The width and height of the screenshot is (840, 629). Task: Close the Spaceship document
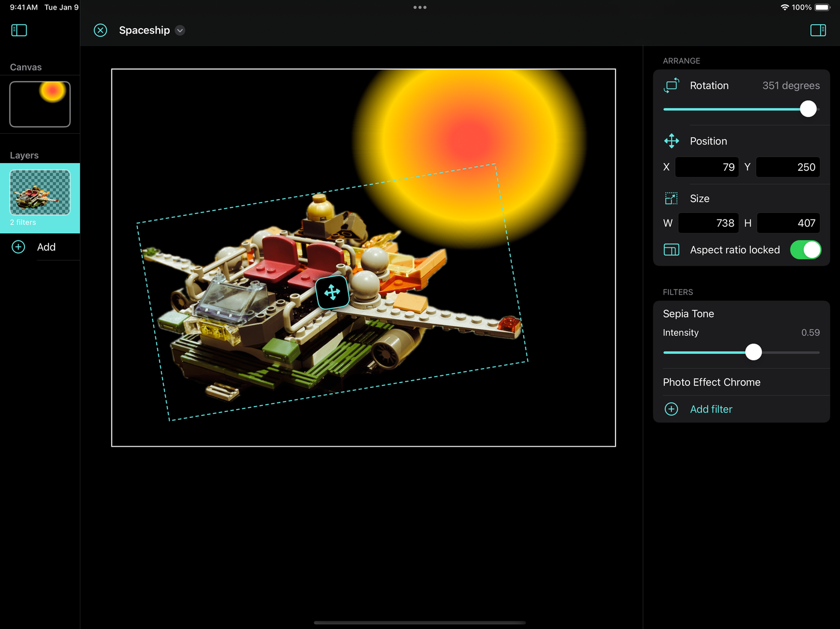coord(101,30)
